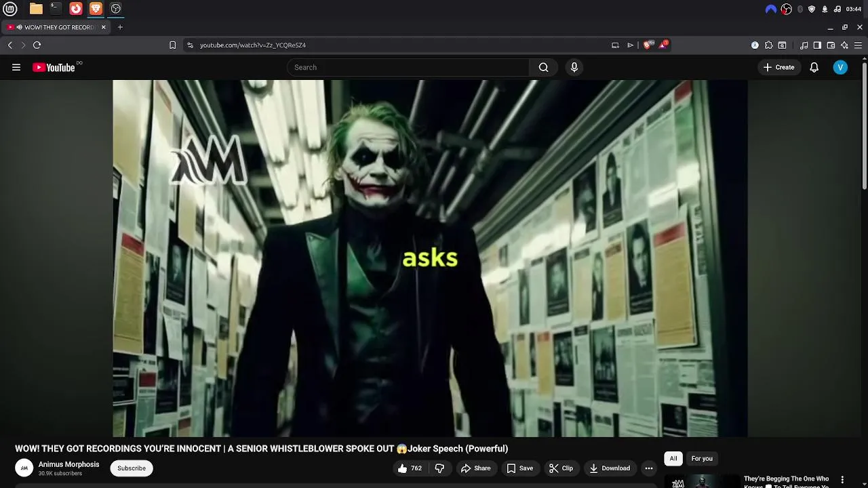868x488 pixels.
Task: Open YouTube notifications bell
Action: tap(814, 67)
